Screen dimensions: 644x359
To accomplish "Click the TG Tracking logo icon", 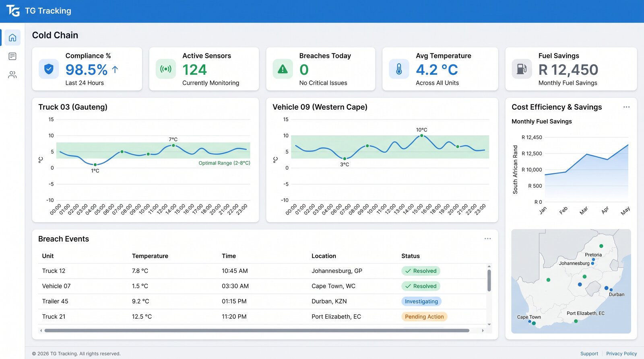I will 13,11.
